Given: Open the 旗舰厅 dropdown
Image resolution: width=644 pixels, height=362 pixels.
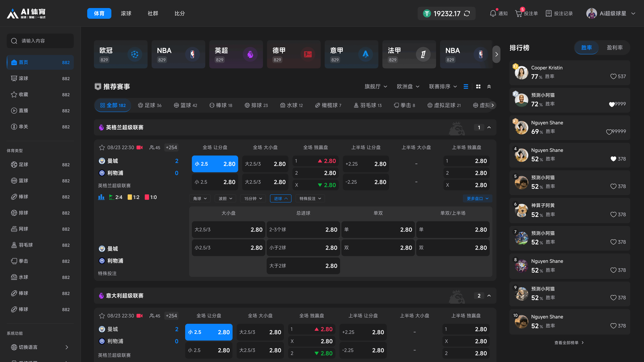Looking at the screenshot, I should click(x=376, y=86).
